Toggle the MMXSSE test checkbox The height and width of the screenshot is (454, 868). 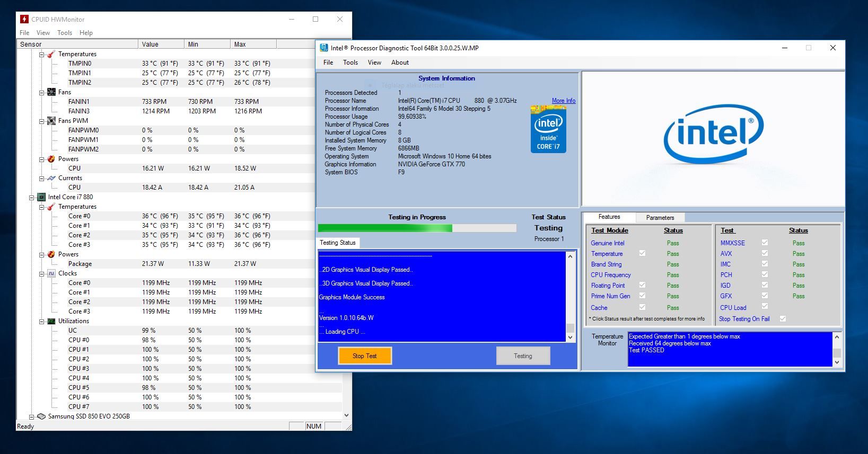765,243
